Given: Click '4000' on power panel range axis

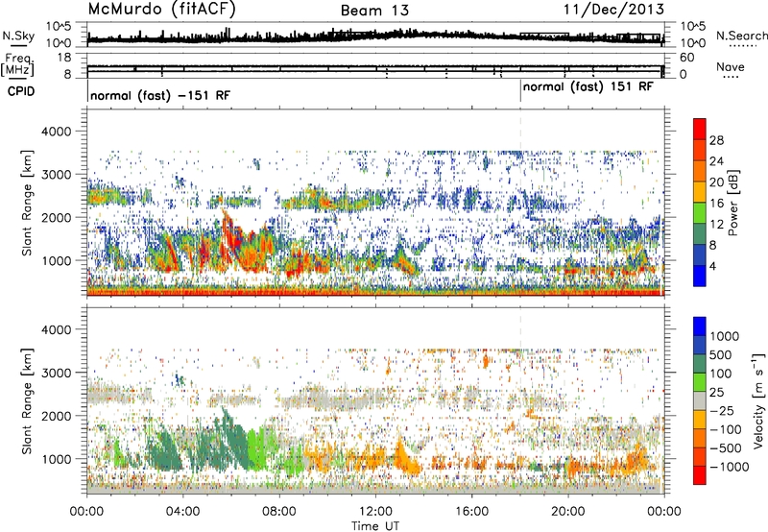Looking at the screenshot, I should point(56,132).
